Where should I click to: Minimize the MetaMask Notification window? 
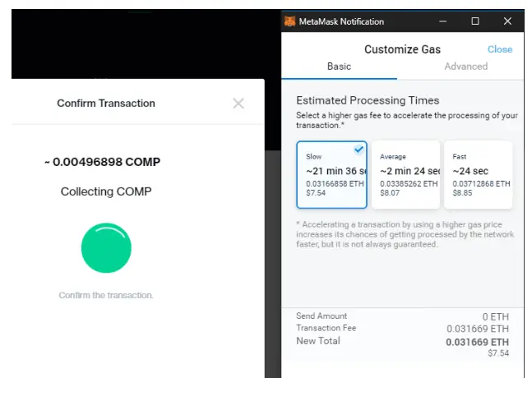pos(442,21)
